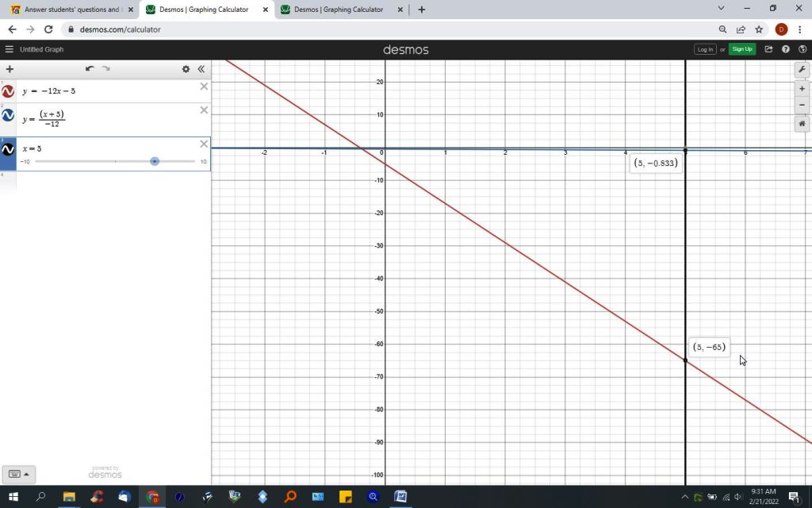Zoom in on the graph
Screen dimensions: 812x508
pos(802,89)
